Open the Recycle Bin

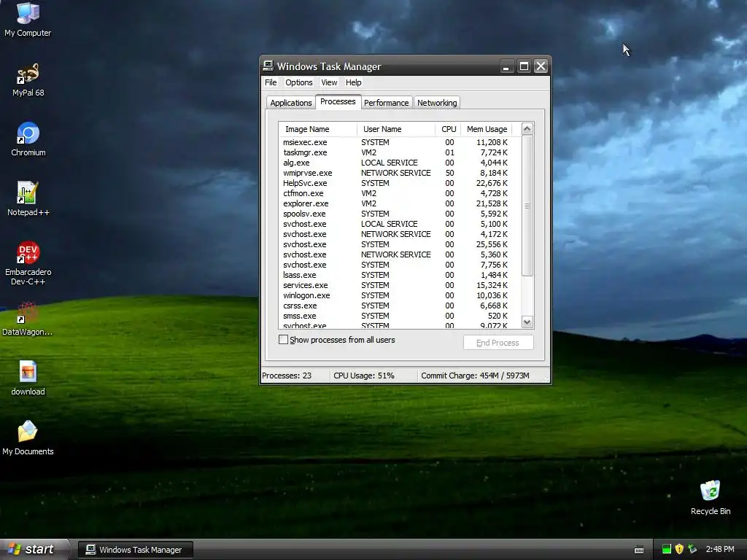(x=711, y=498)
